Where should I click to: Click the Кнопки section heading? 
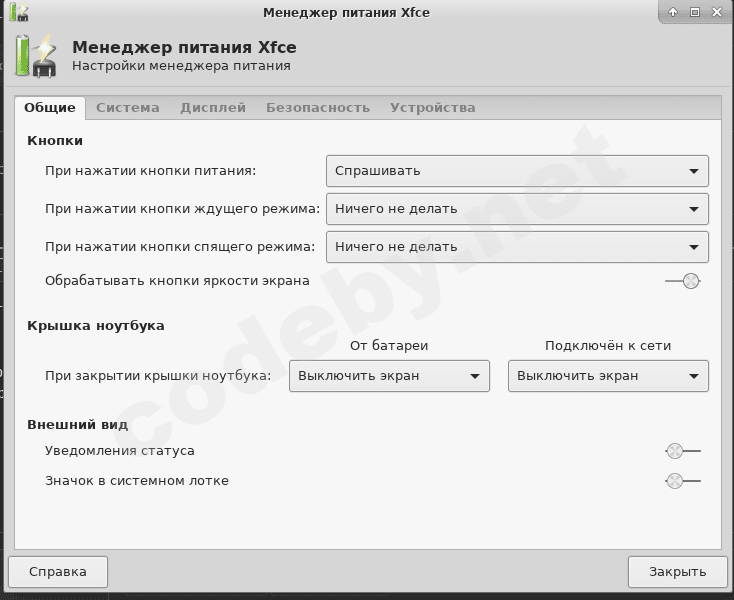[x=55, y=140]
